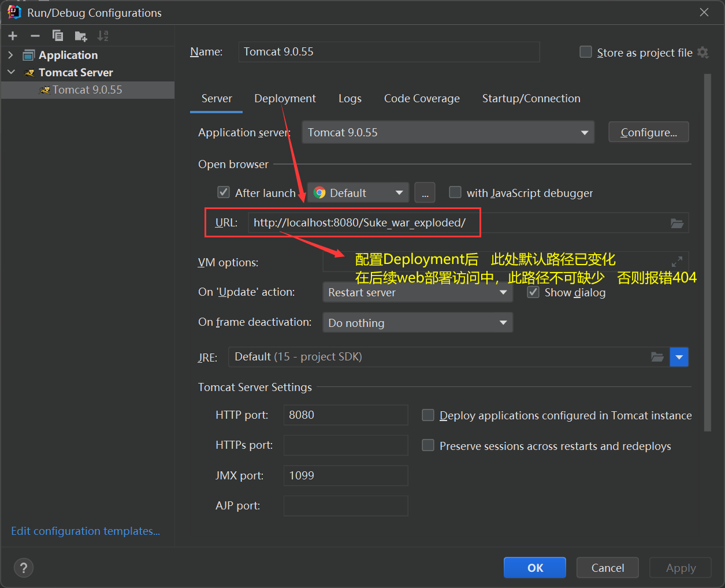Viewport: 725px width, 588px height.
Task: Switch to the Deployment tab
Action: coord(285,98)
